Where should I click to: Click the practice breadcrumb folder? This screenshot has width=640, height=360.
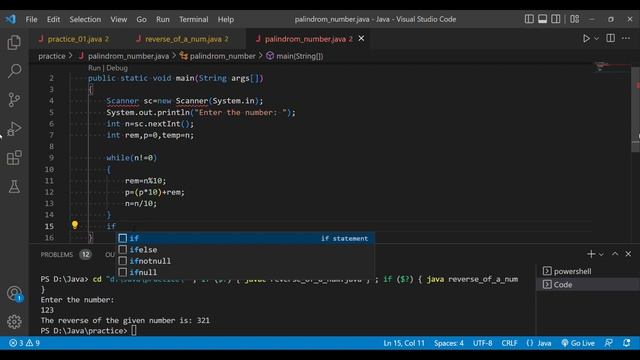tap(52, 56)
